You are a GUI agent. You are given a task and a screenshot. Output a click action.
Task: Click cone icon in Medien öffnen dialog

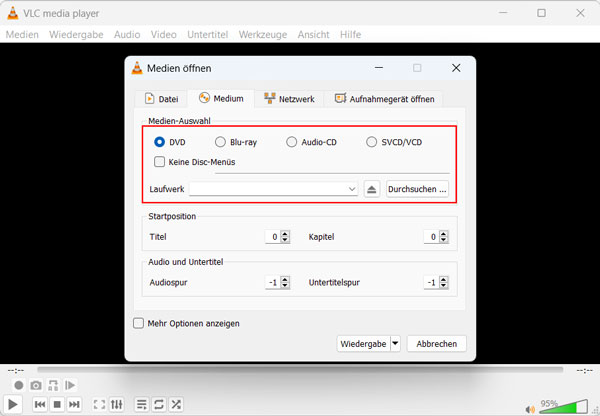coord(137,68)
